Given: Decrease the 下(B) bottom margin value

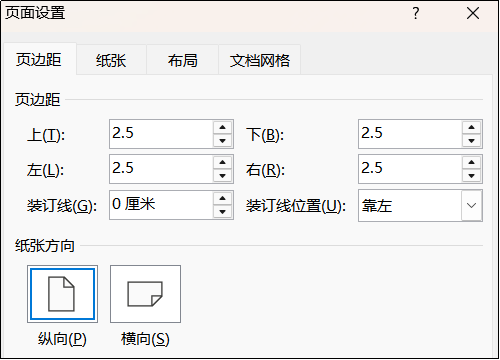Looking at the screenshot, I should [471, 141].
